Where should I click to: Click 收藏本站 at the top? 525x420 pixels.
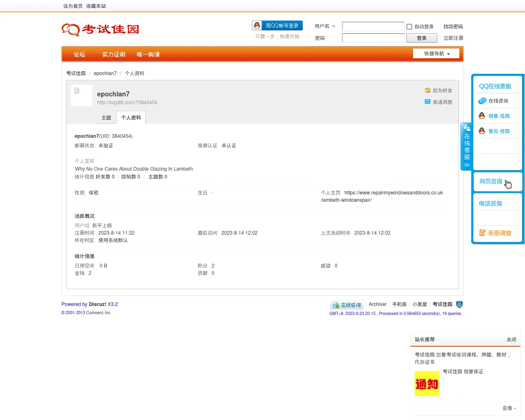point(96,6)
